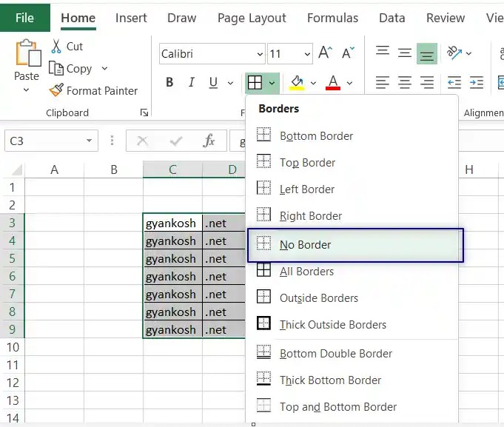The height and width of the screenshot is (427, 504).
Task: Expand the Borders dropdown arrow
Action: pyautogui.click(x=272, y=83)
